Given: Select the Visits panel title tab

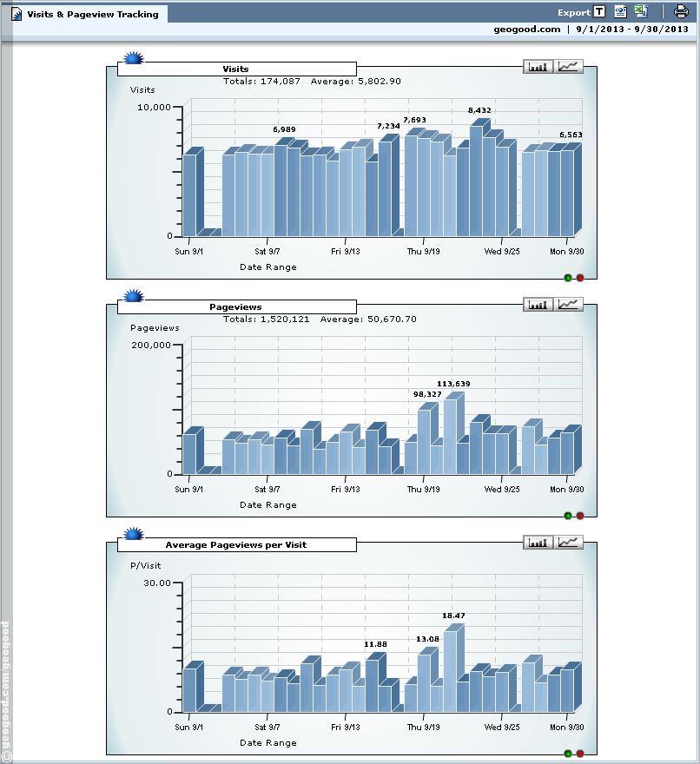Looking at the screenshot, I should coord(236,69).
